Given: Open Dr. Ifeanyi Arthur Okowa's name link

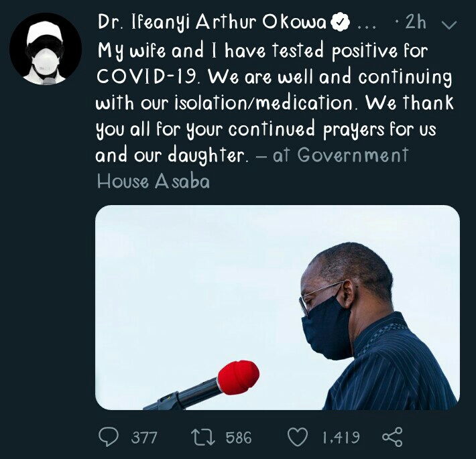Looking at the screenshot, I should (212, 22).
